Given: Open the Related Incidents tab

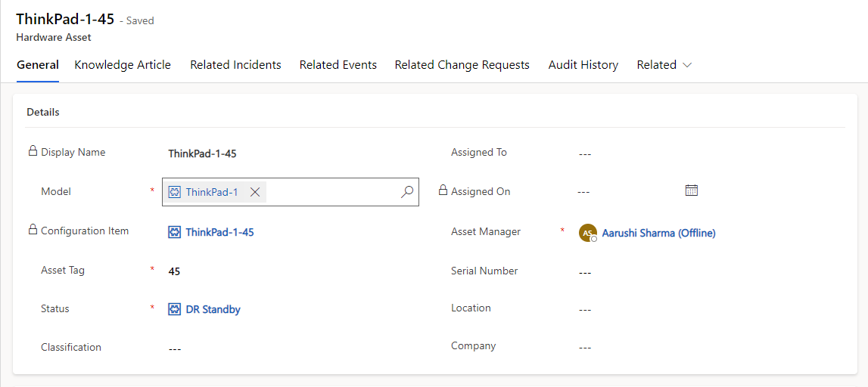Looking at the screenshot, I should pyautogui.click(x=235, y=65).
